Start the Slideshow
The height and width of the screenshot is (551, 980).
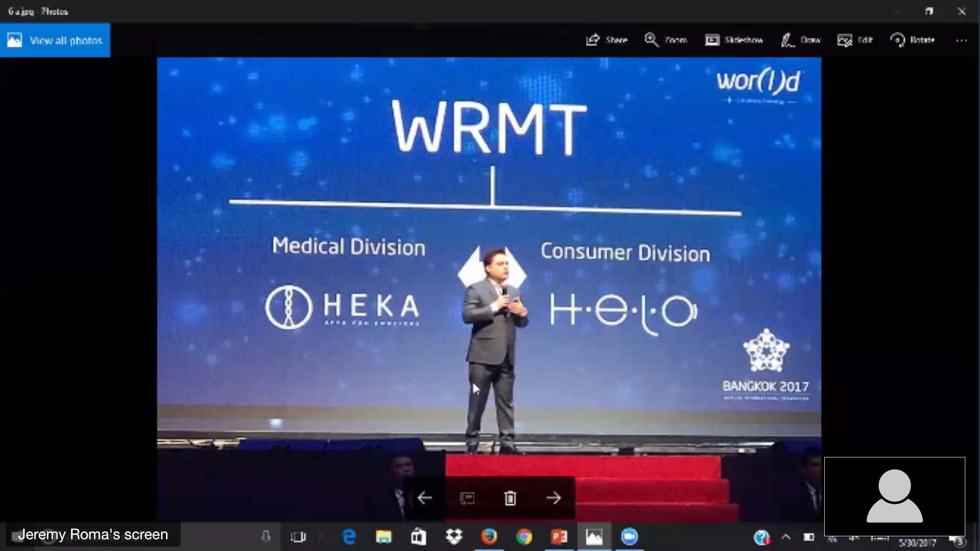click(x=734, y=40)
